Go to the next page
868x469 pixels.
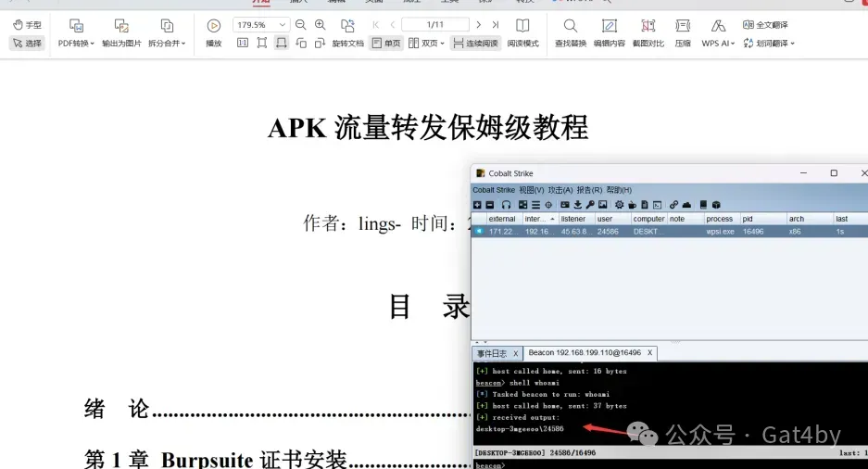point(479,25)
